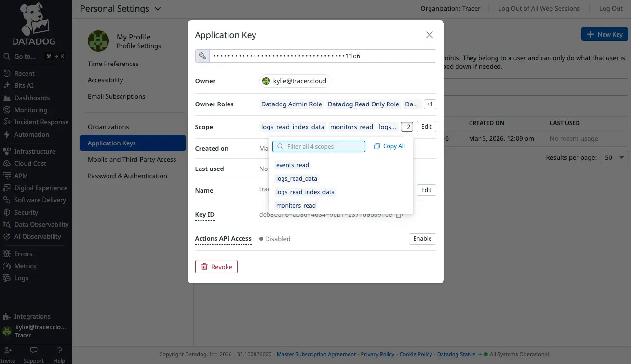Open the APM section
The image size is (631, 364).
point(20,176)
